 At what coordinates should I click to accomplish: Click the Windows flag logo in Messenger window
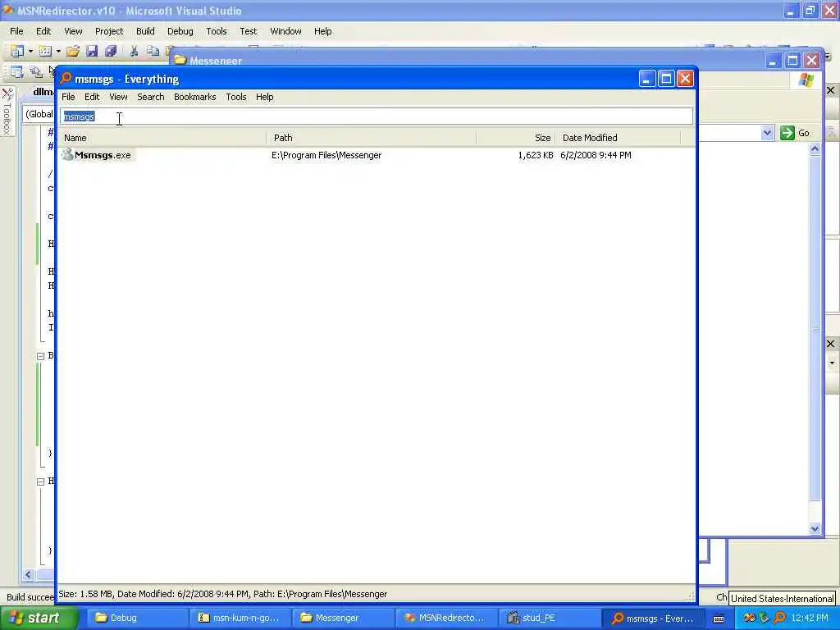[806, 81]
